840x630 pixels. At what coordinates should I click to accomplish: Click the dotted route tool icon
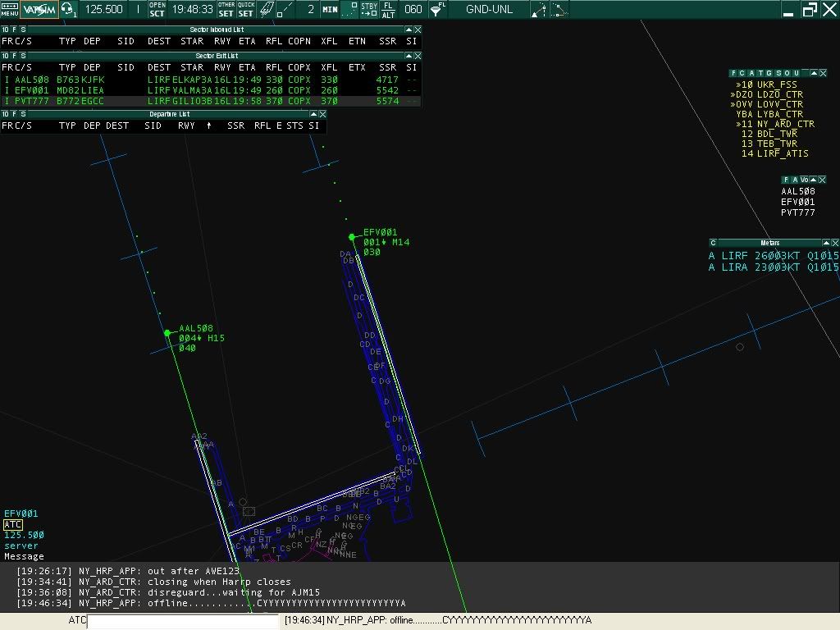click(558, 9)
